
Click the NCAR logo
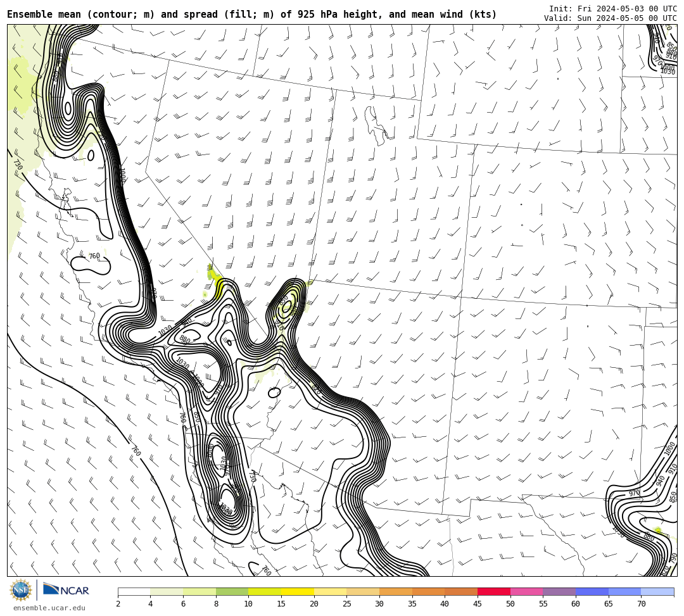66,589
